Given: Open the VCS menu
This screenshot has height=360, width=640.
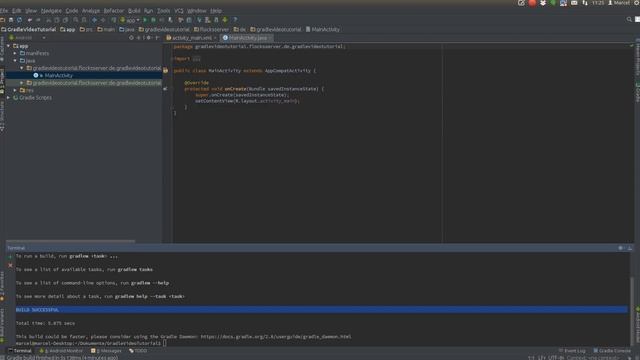Looking at the screenshot, I should (x=179, y=11).
